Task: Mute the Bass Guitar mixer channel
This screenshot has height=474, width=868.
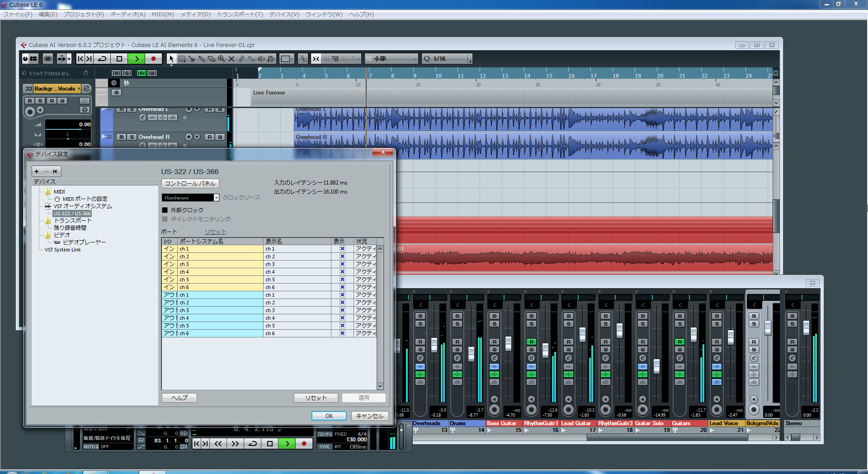Action: 495,316
